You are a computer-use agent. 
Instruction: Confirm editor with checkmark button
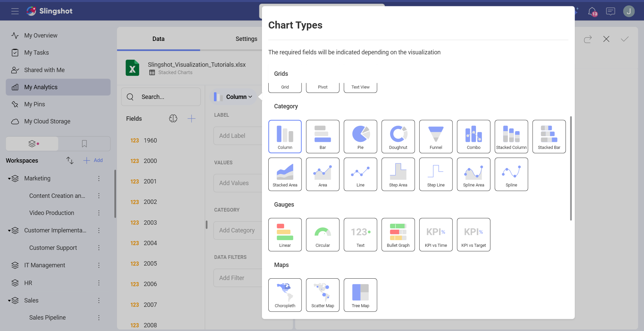[x=625, y=39]
